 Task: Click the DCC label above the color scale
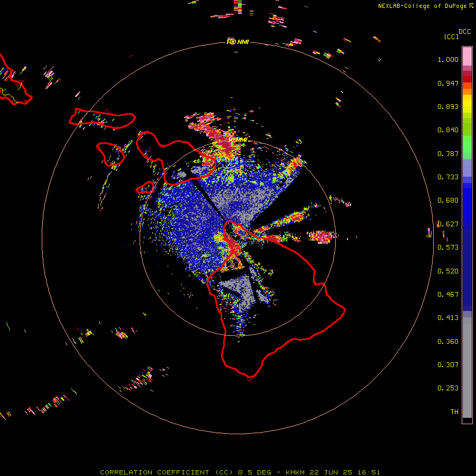[x=464, y=32]
